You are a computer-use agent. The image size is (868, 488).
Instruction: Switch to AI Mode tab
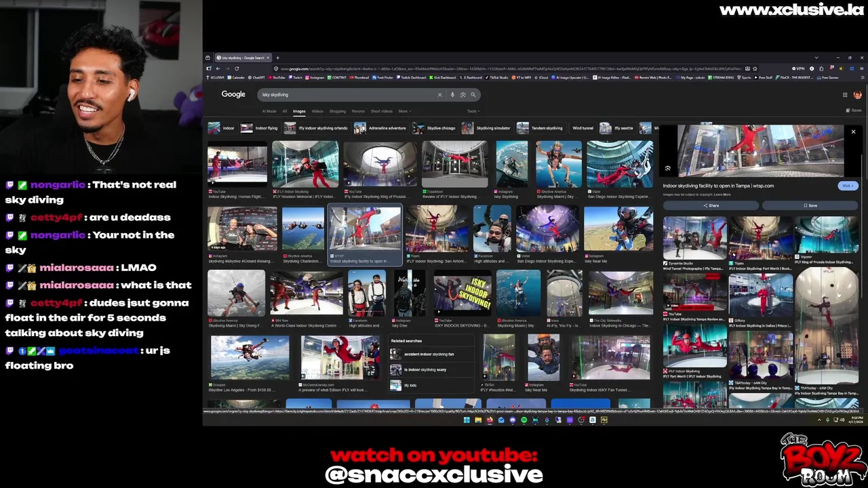[269, 111]
